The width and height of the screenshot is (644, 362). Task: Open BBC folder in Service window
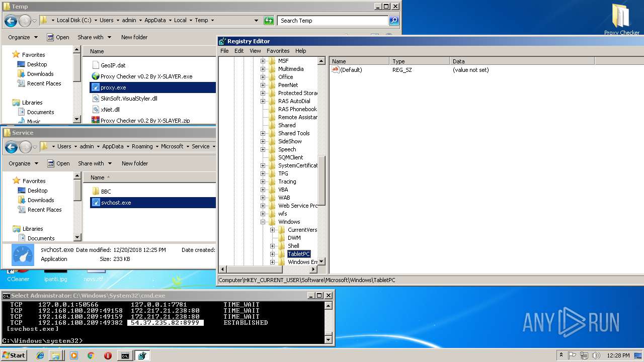coord(106,192)
